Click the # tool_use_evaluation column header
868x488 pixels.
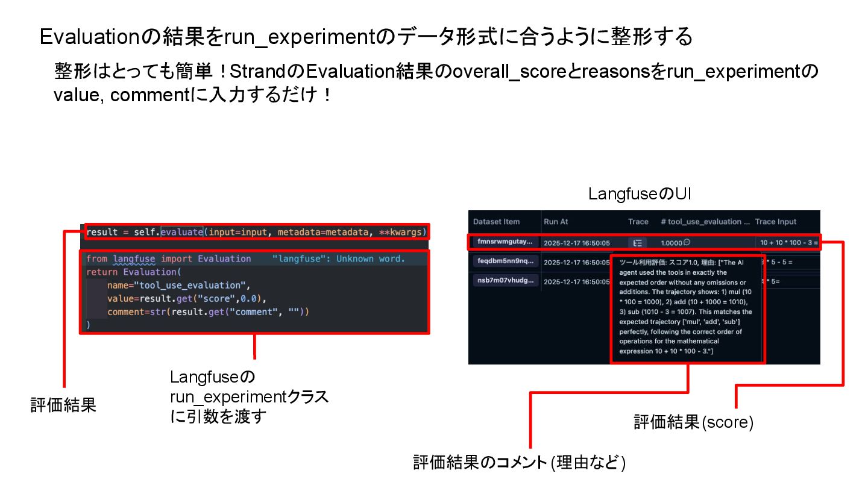705,222
